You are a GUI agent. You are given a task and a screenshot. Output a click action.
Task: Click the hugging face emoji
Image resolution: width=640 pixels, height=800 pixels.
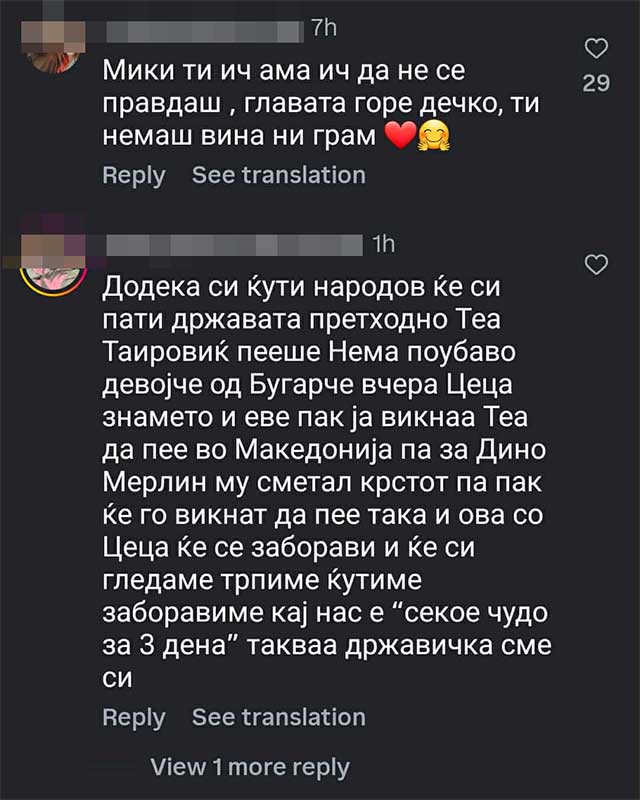tap(434, 137)
